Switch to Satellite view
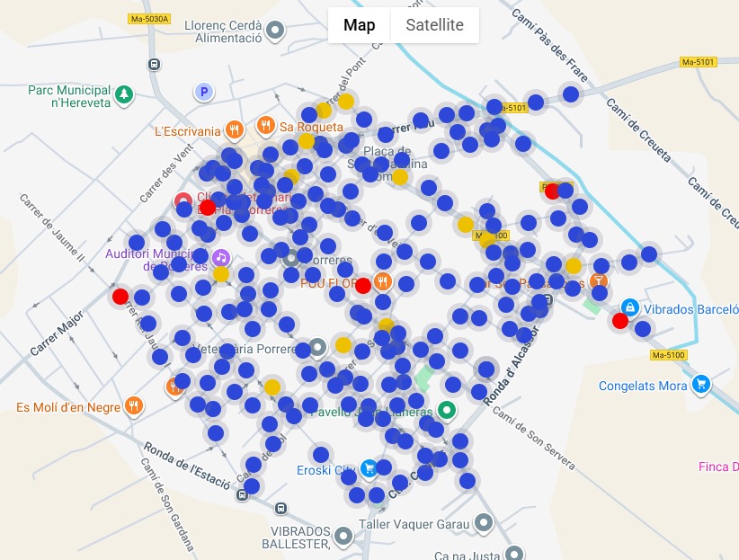The width and height of the screenshot is (739, 560). coord(434,25)
